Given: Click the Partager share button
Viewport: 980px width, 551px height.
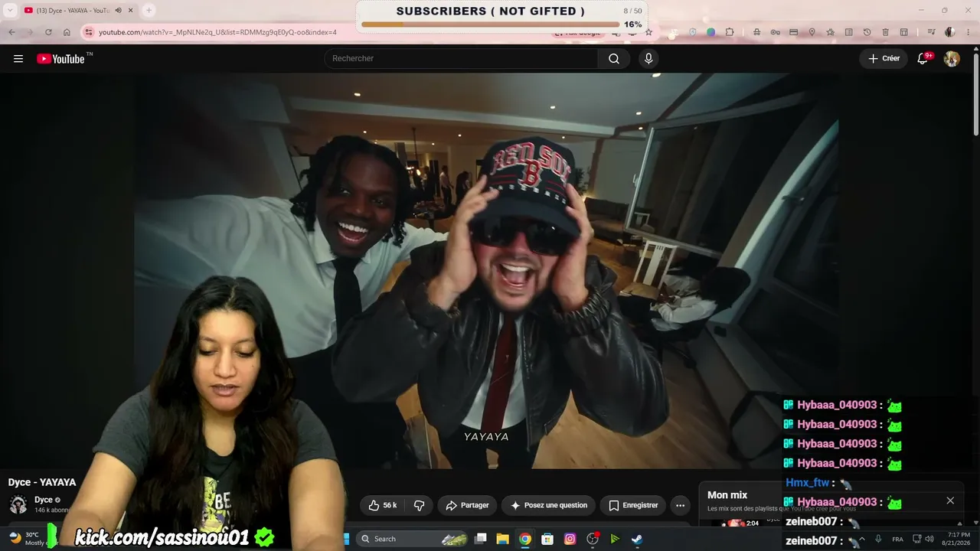Looking at the screenshot, I should coord(467,505).
